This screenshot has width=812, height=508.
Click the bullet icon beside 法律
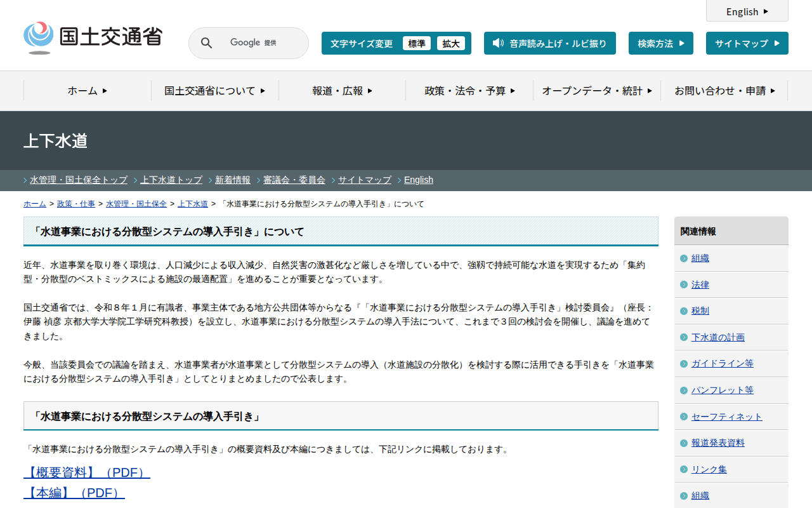(x=683, y=284)
